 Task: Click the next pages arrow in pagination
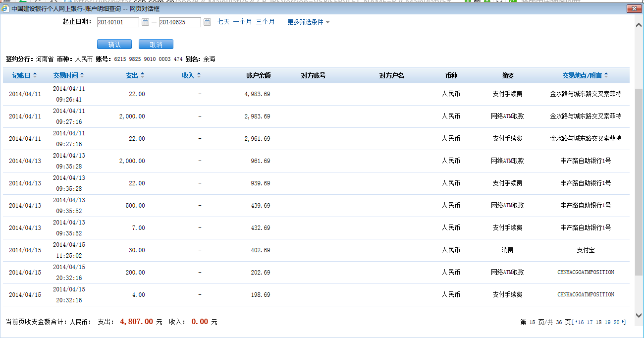623,322
